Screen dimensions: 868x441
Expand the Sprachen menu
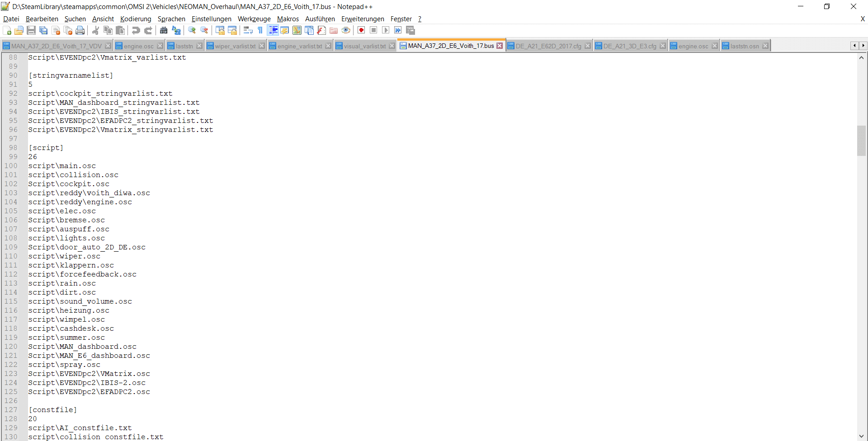(x=171, y=19)
